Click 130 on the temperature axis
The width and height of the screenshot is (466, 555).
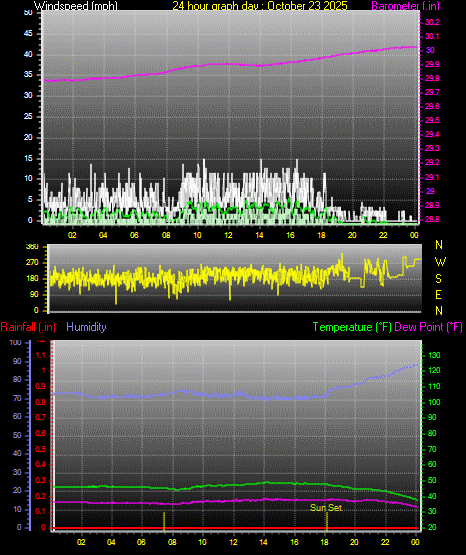434,355
